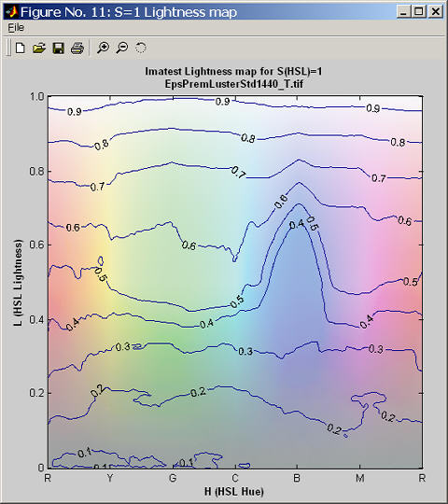Image resolution: width=448 pixels, height=504 pixels.
Task: Click the B tick label on hue axis
Action: click(297, 478)
